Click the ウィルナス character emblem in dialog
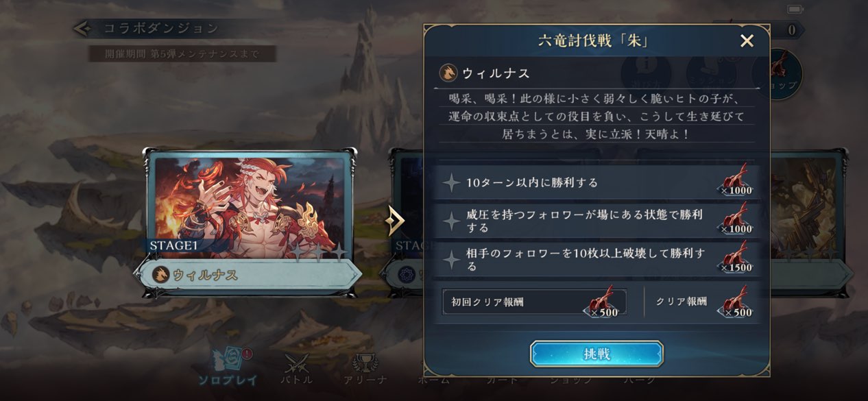The width and height of the screenshot is (868, 401). click(x=448, y=73)
